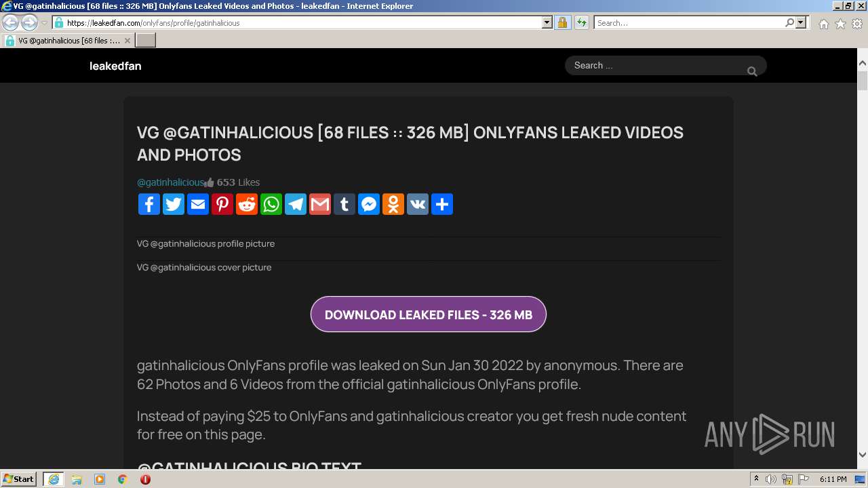The width and height of the screenshot is (868, 488).
Task: Open Internet Explorer in the taskbar
Action: pyautogui.click(x=53, y=479)
